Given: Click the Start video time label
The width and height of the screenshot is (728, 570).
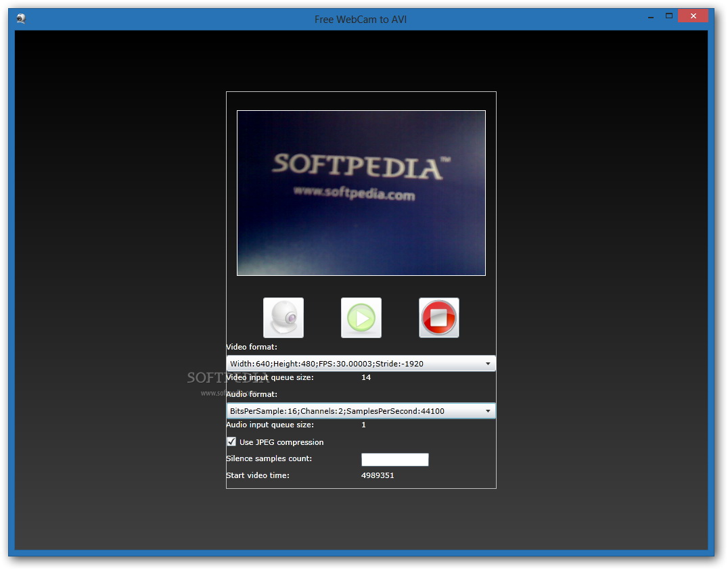Looking at the screenshot, I should [258, 475].
